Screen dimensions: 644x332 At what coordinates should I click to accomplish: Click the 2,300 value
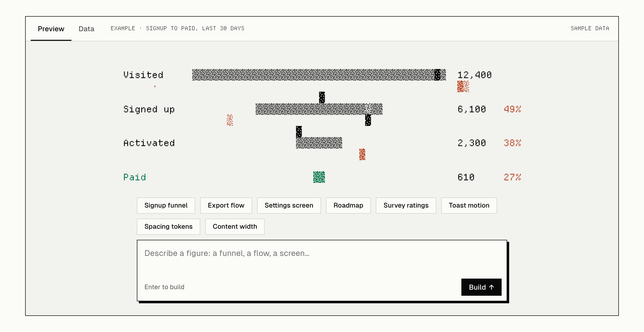click(x=472, y=143)
